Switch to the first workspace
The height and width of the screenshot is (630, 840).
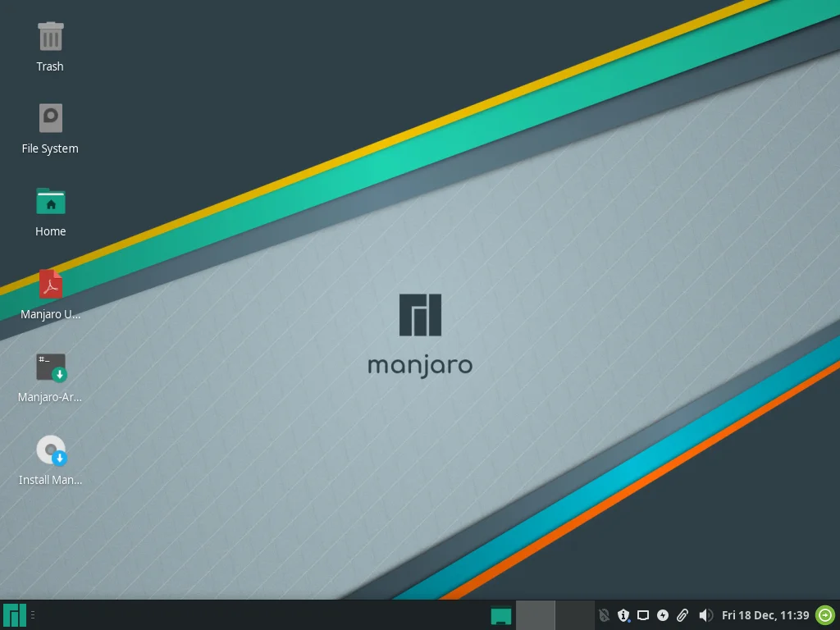pyautogui.click(x=535, y=615)
